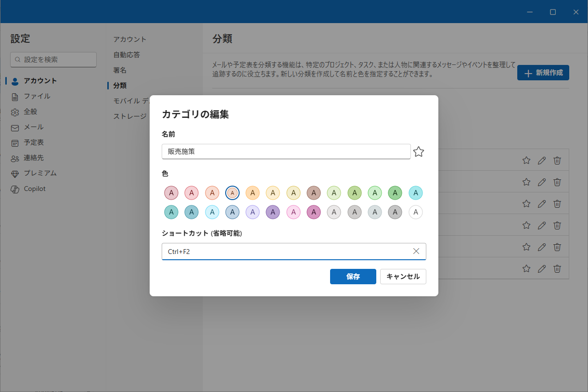Viewport: 588px width, 392px height.
Task: Switch to the 署名 section
Action: coord(120,70)
